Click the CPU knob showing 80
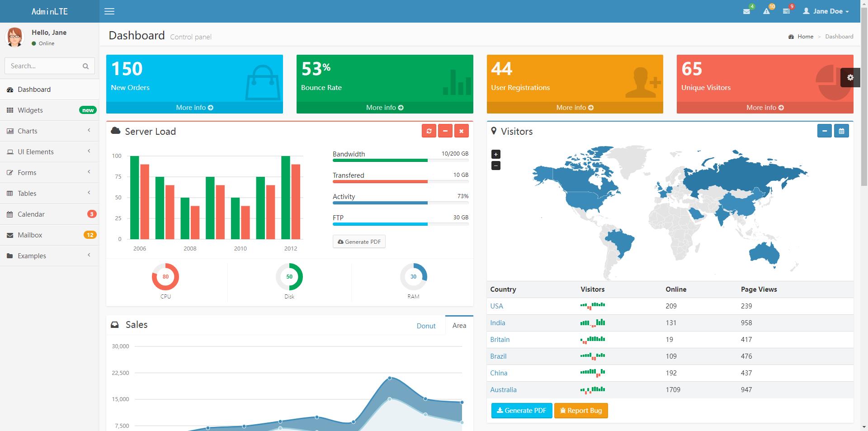868x431 pixels. tap(165, 277)
